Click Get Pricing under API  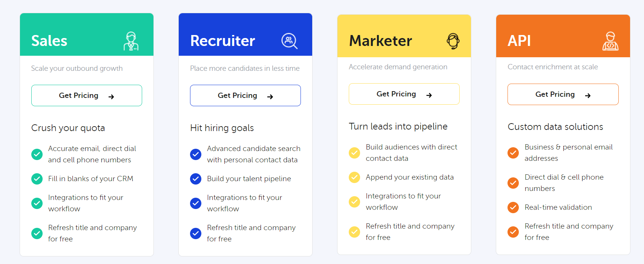563,94
